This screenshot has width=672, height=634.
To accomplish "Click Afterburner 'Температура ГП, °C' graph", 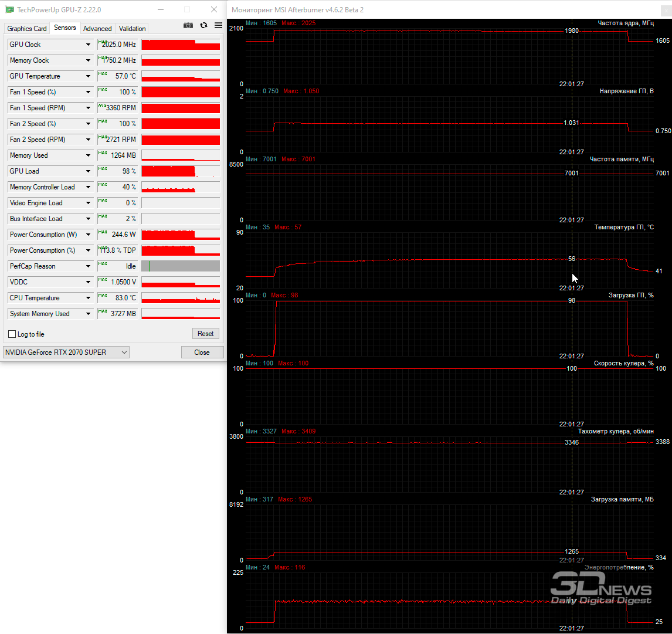I will coord(450,260).
